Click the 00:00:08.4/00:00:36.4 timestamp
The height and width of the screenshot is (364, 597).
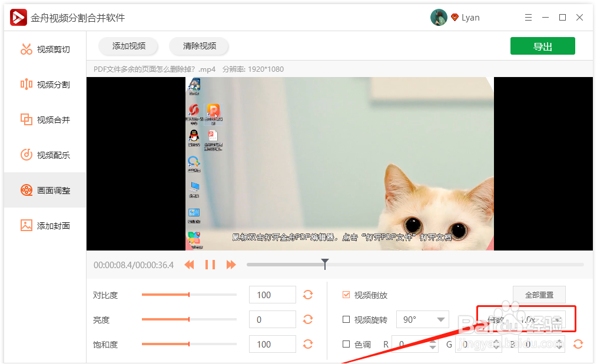134,265
